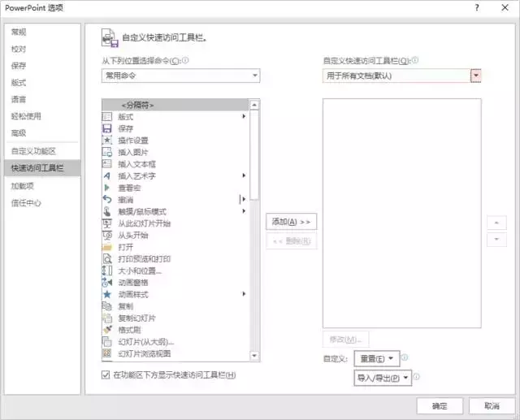Image resolution: width=520 pixels, height=420 pixels.
Task: Toggle 在功能区下方显示快速访问工具栏 checkbox
Action: coord(106,375)
